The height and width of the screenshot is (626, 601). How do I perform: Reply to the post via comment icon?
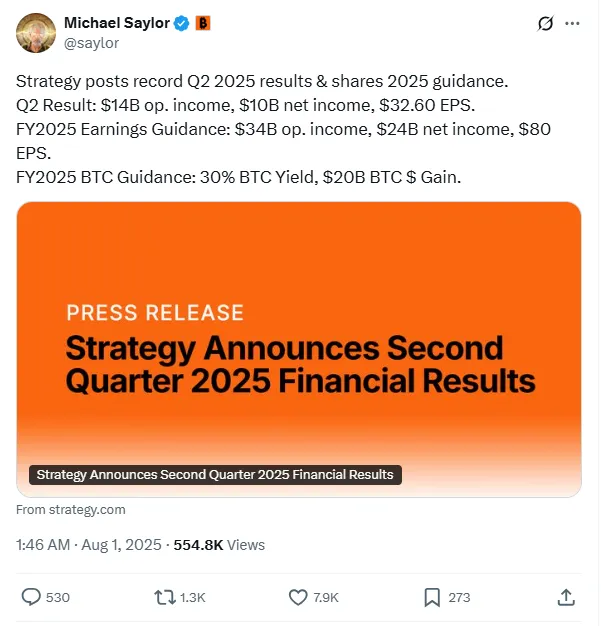pos(32,597)
